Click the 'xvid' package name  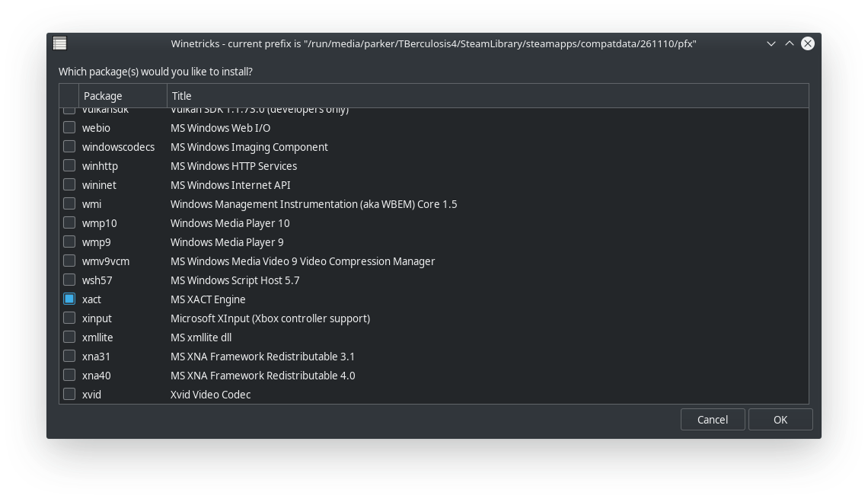point(92,395)
